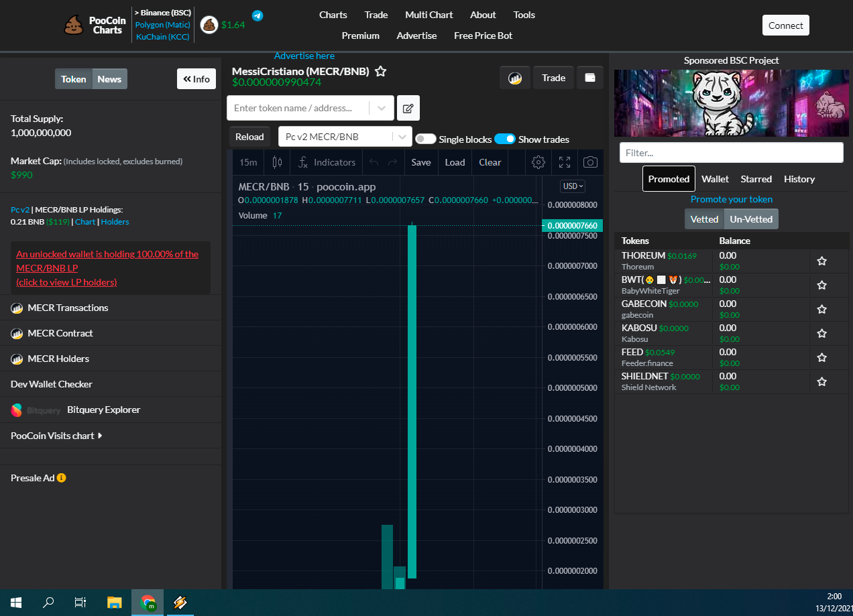Select the Un-Vetted option
This screenshot has height=616, width=853.
click(x=751, y=219)
